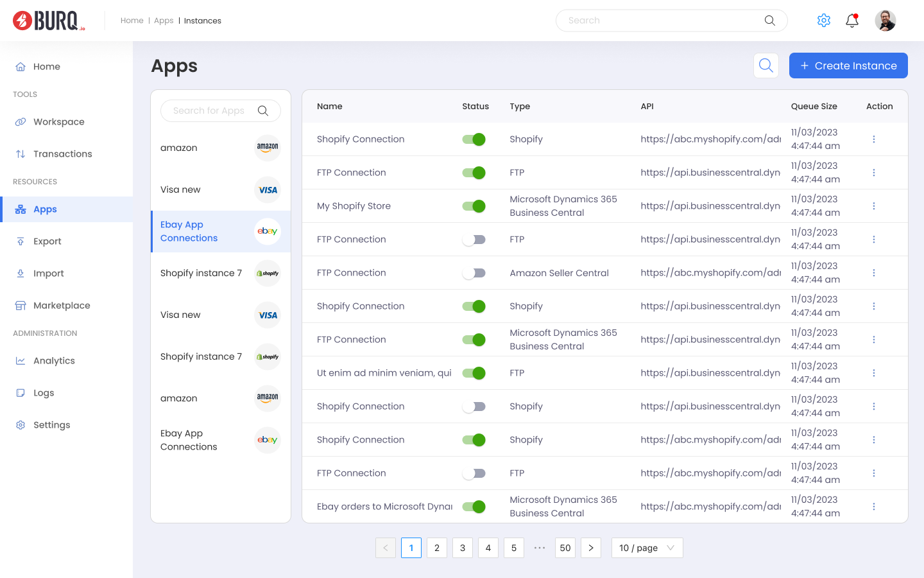This screenshot has width=924, height=578.
Task: Enable the fourth row FTP Connection toggle
Action: [x=474, y=239]
